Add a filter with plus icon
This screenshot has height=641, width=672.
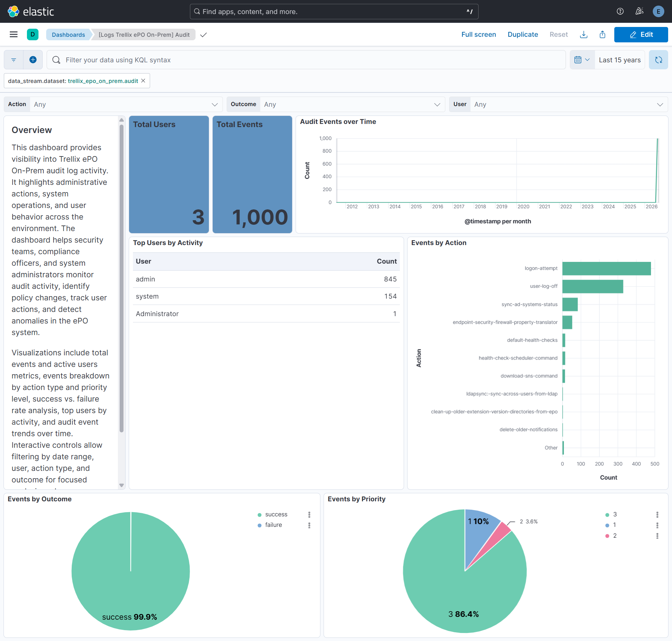(x=33, y=60)
